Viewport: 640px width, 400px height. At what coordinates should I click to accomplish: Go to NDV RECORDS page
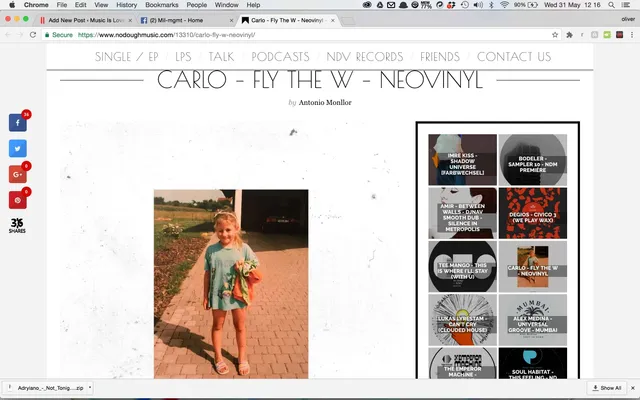(365, 57)
